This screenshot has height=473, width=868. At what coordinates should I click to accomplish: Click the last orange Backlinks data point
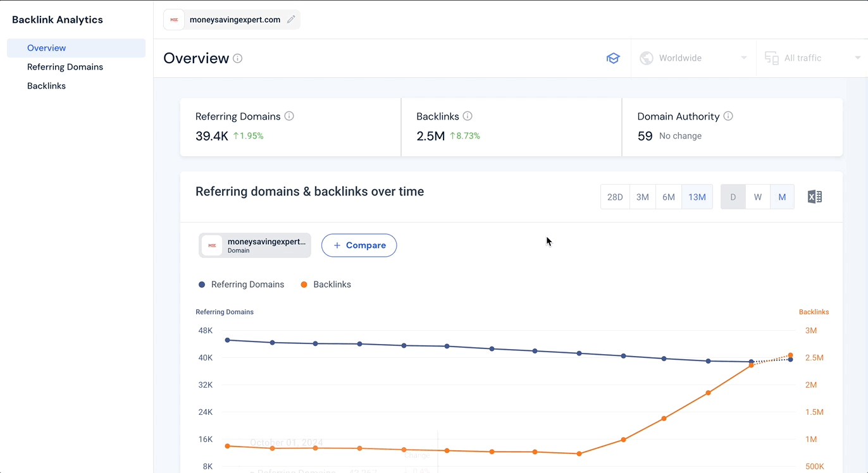point(790,355)
